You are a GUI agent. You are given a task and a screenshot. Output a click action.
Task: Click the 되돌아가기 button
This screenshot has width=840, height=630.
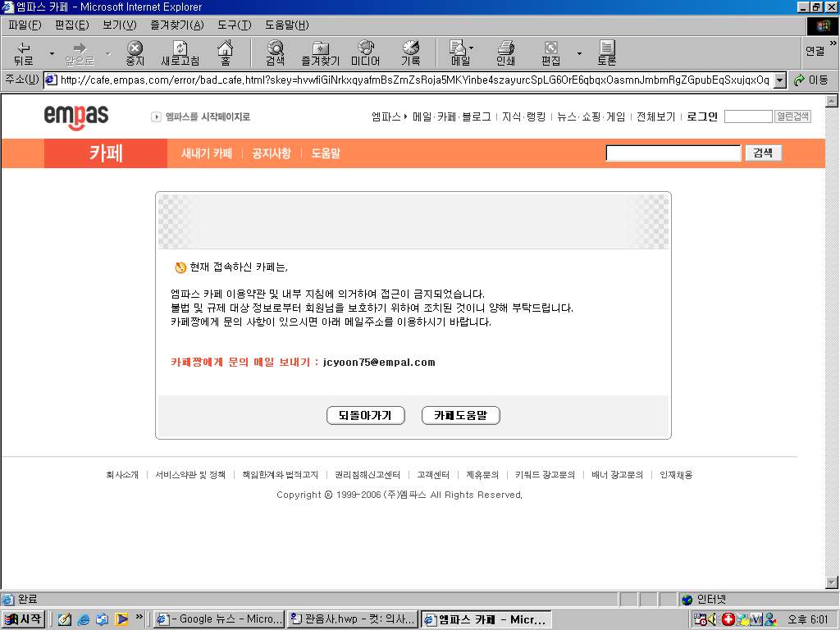[x=365, y=415]
